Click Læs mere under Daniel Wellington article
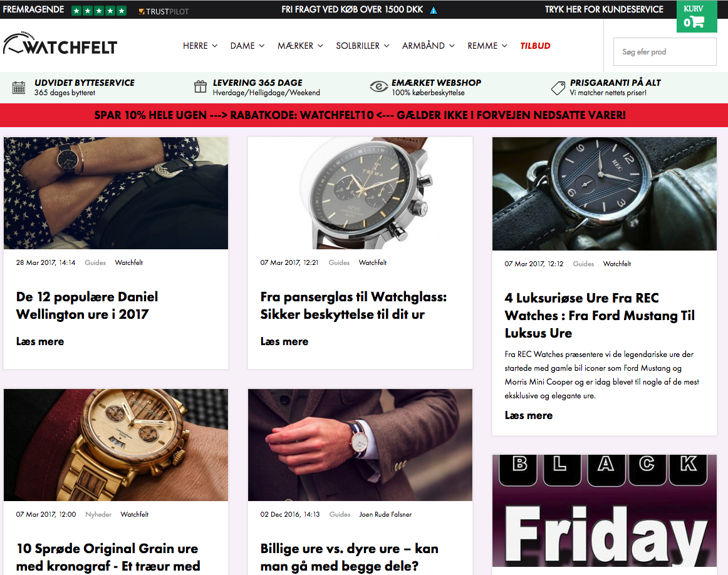Screen dimensions: 728x575 tap(40, 341)
